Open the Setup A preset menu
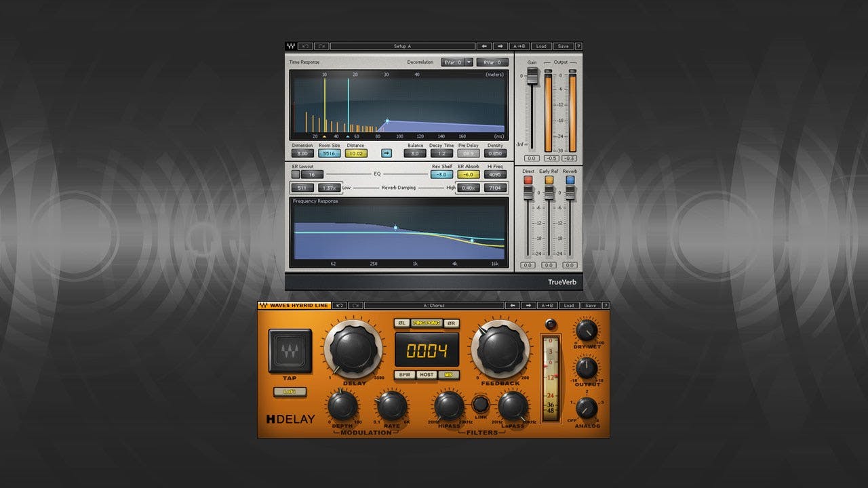Viewport: 868px width, 488px height. pyautogui.click(x=402, y=46)
